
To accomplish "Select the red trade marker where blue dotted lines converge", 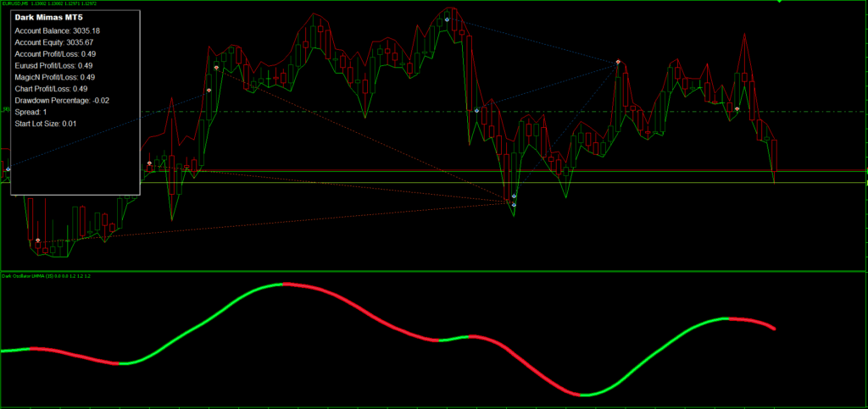I will coord(618,63).
